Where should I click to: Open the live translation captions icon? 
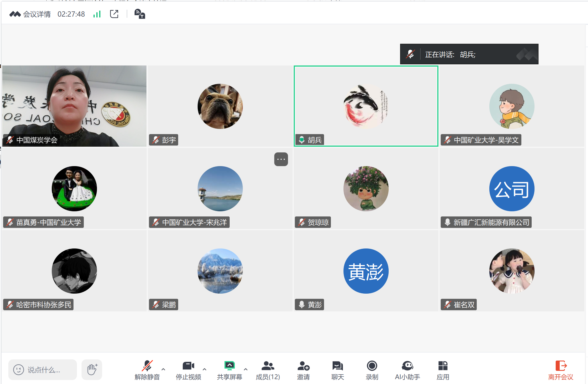(x=140, y=14)
